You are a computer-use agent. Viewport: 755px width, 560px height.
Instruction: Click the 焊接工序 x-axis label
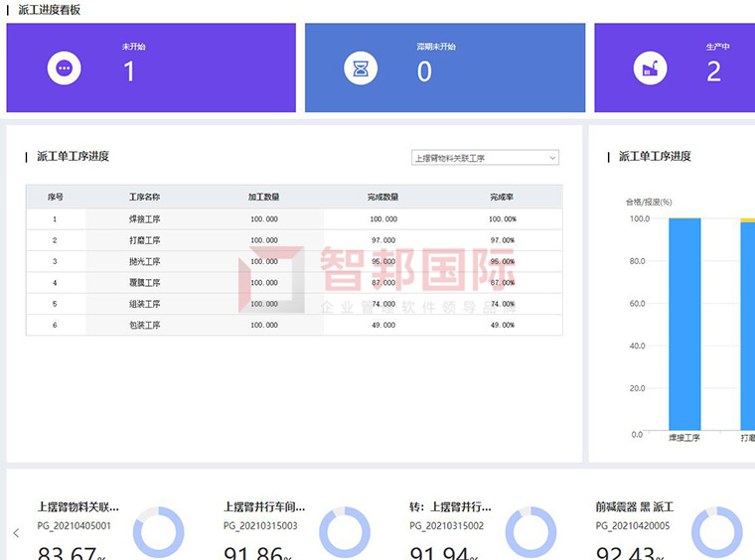coord(684,437)
